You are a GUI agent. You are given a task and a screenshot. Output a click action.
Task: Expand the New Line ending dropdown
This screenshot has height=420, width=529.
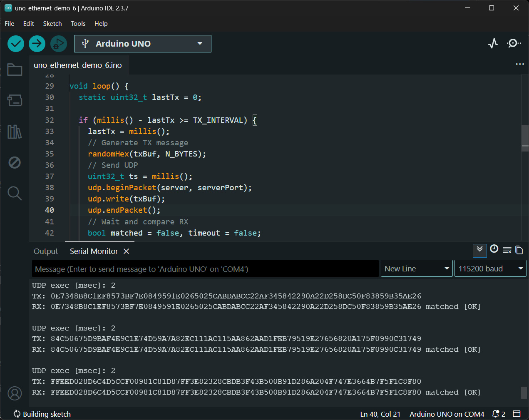point(417,269)
